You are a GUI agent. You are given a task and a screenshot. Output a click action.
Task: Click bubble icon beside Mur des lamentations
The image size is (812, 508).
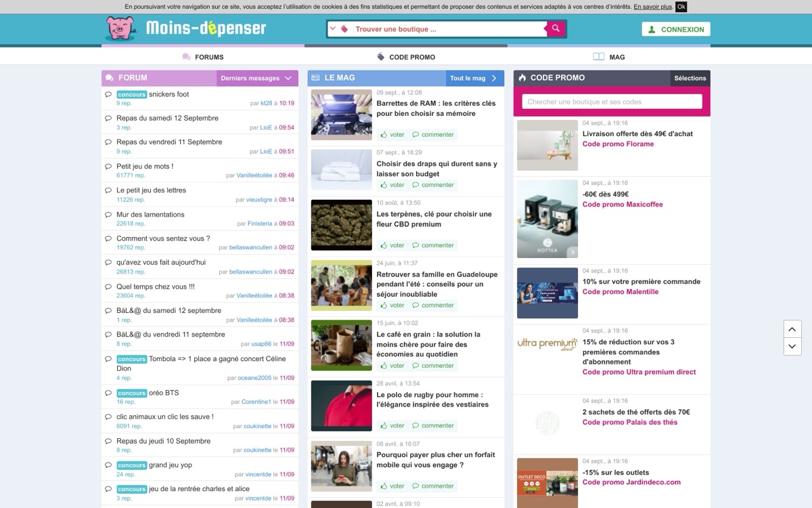pyautogui.click(x=108, y=215)
